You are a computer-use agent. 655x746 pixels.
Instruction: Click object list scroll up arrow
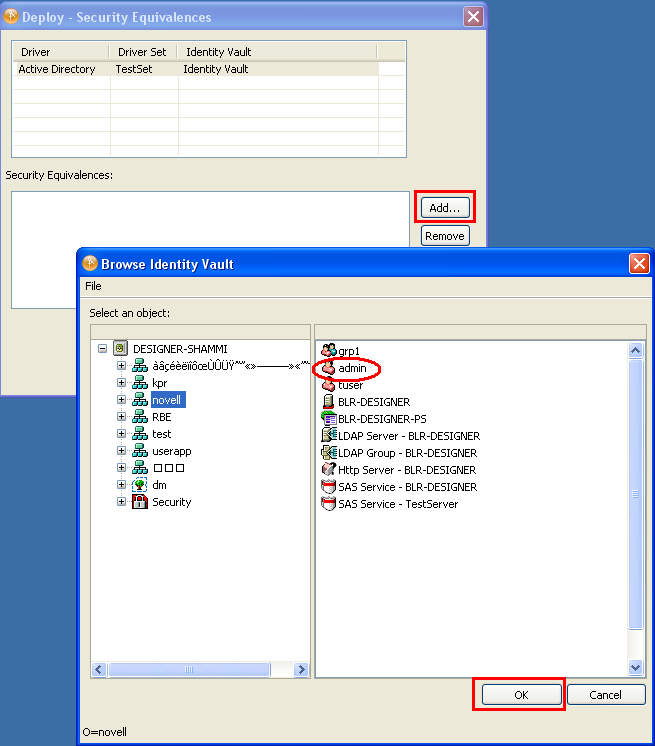point(635,350)
